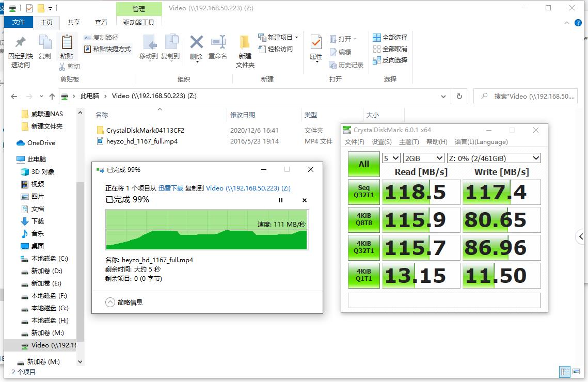Switch to the 查看 ribbon tab

coord(101,22)
